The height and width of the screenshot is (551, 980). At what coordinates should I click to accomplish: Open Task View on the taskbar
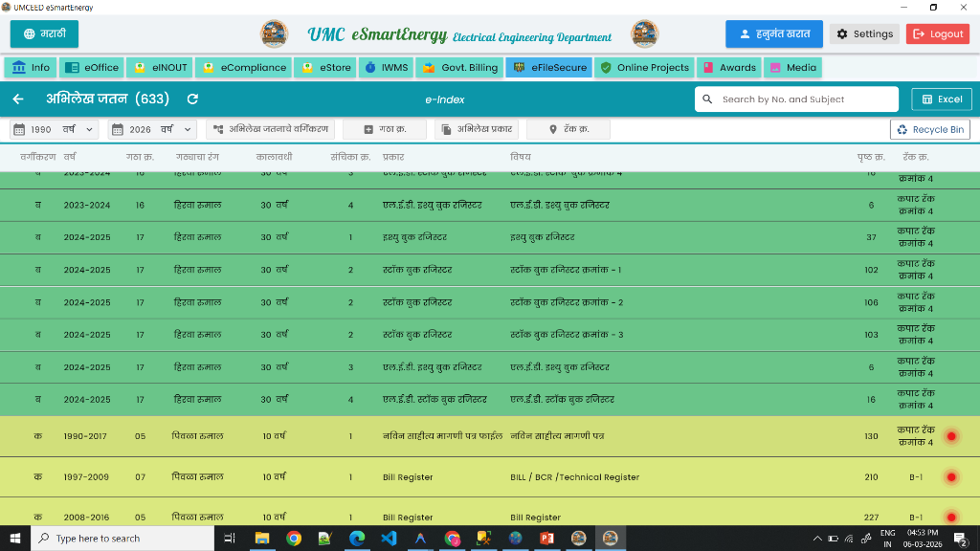pyautogui.click(x=230, y=538)
